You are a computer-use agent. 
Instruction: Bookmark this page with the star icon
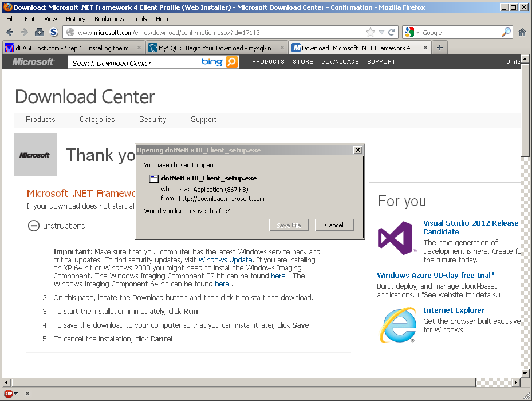coord(371,32)
